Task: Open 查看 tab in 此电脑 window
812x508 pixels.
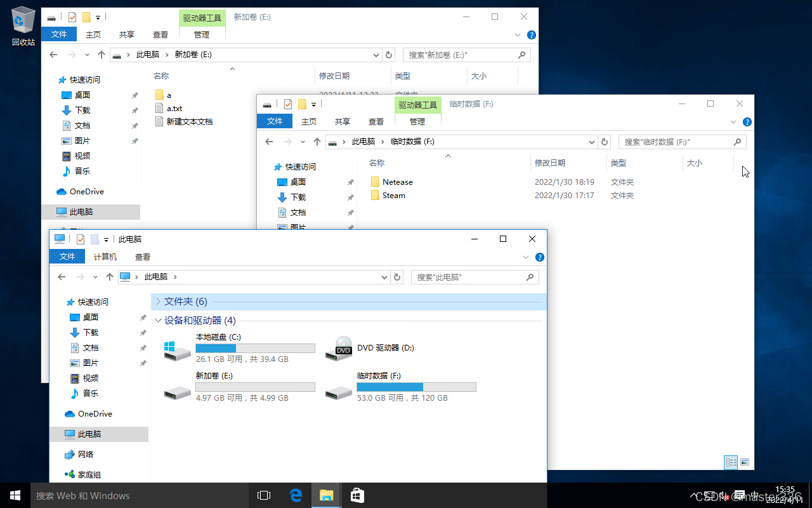Action: pyautogui.click(x=143, y=257)
